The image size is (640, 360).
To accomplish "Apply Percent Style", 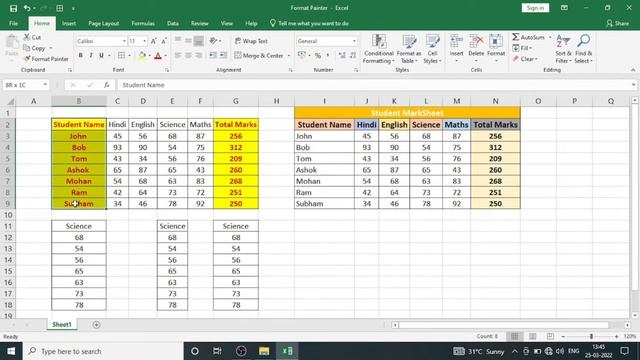I will 318,56.
